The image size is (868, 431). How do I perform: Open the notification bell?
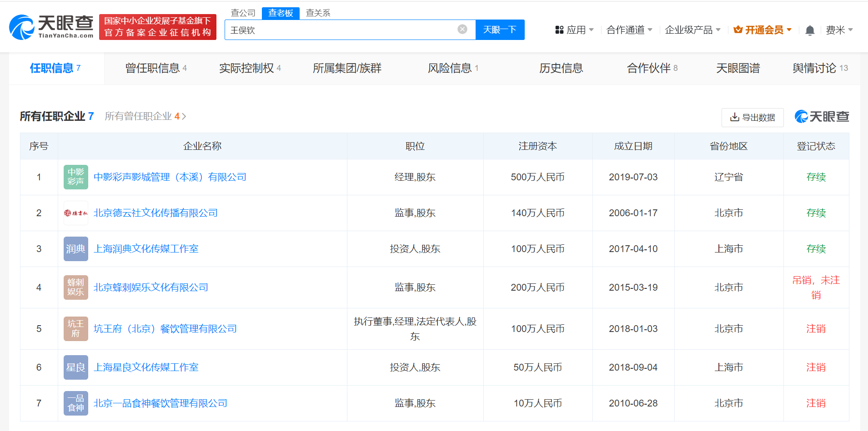pyautogui.click(x=809, y=30)
